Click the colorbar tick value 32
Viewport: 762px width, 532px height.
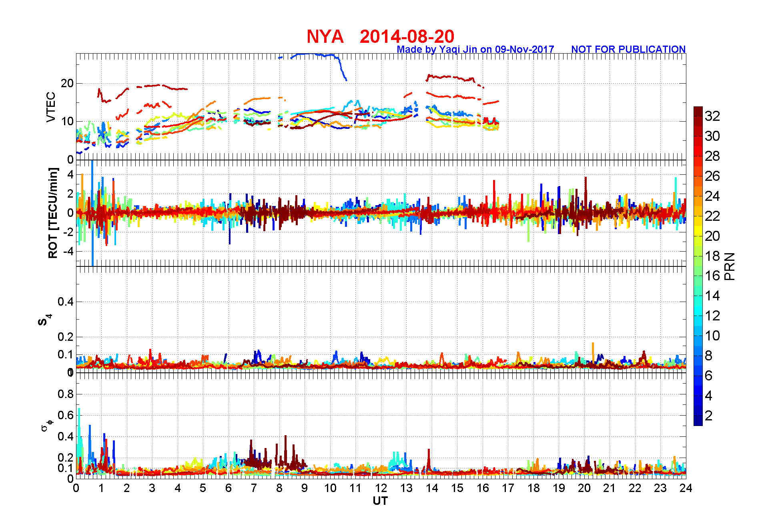[712, 116]
